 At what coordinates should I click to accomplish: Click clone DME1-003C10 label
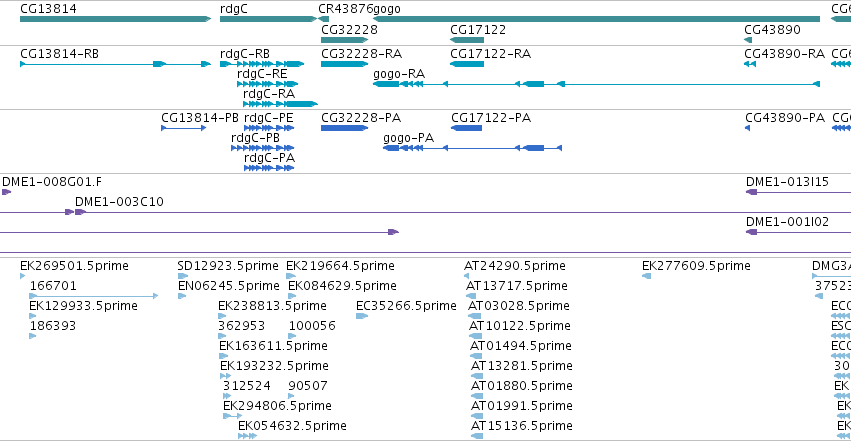click(x=119, y=202)
